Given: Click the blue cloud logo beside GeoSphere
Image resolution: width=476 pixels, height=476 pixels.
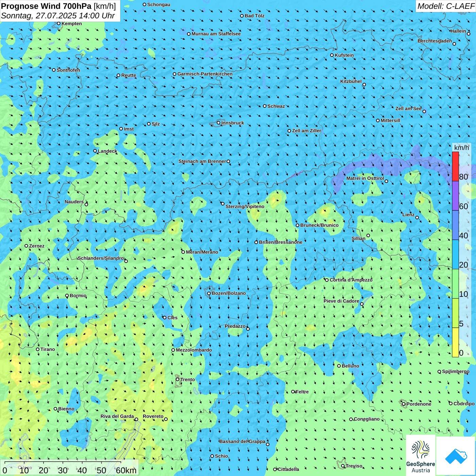Looking at the screenshot, I should coord(456,456).
